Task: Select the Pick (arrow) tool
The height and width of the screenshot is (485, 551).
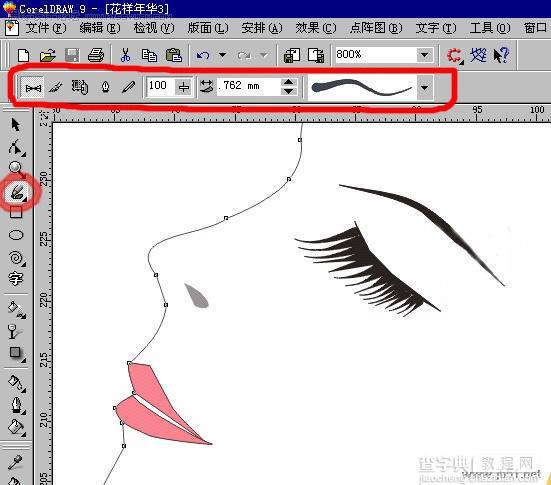Action: [x=15, y=125]
